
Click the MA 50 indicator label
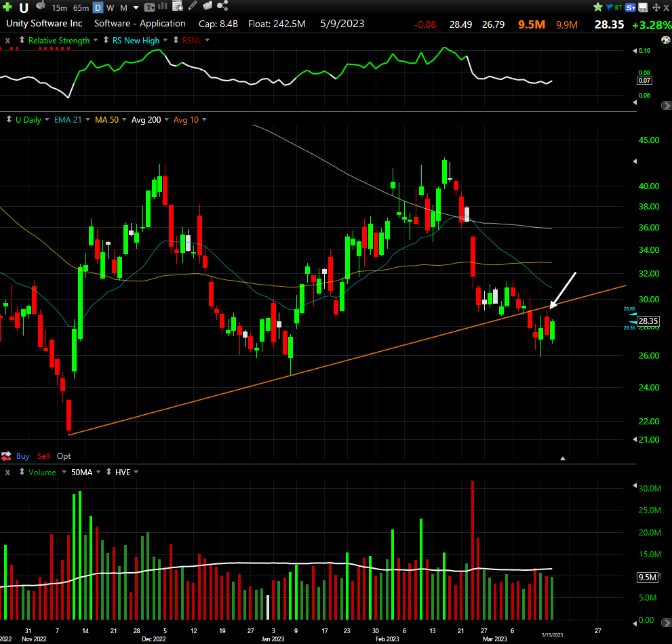(106, 120)
